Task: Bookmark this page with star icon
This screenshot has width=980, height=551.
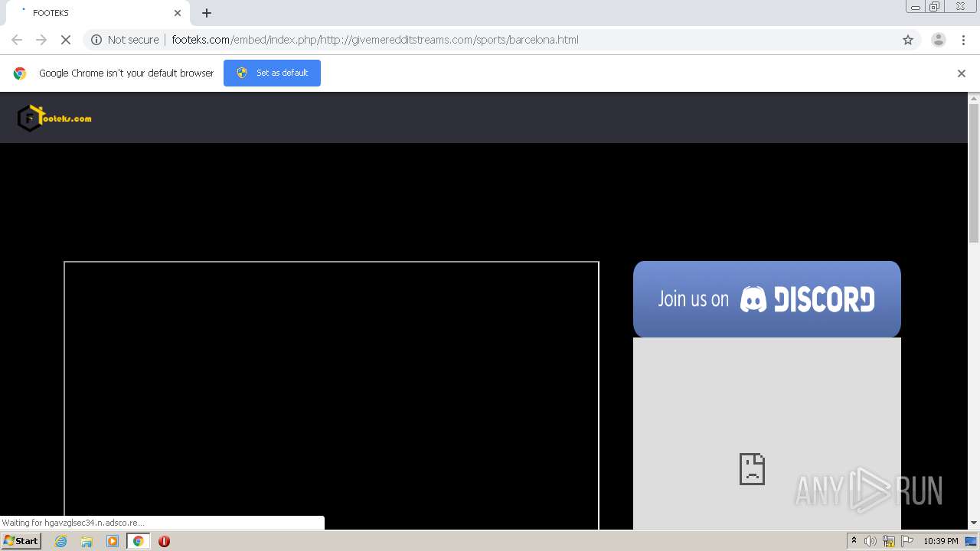Action: pyautogui.click(x=908, y=40)
